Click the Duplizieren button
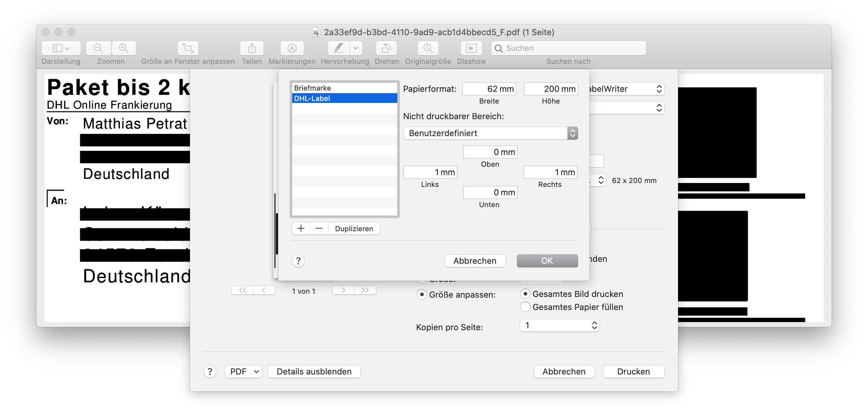The height and width of the screenshot is (409, 868). click(x=354, y=229)
